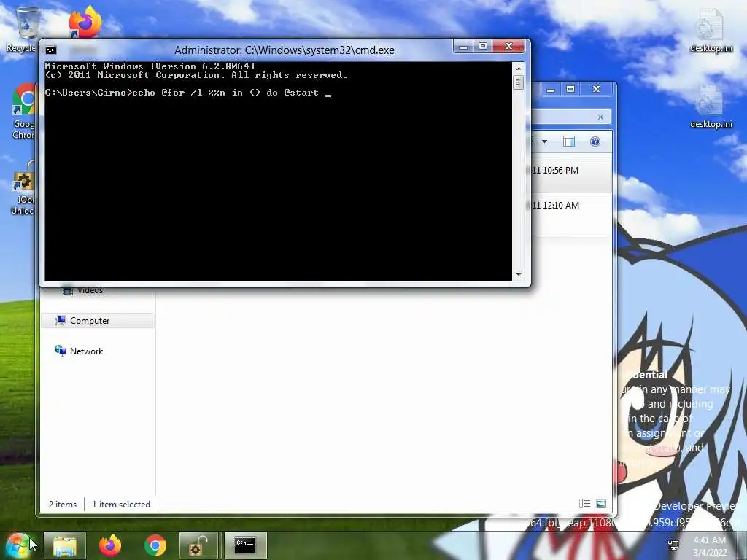747x560 pixels.
Task: Click the "1 item selected" status text
Action: coord(120,505)
